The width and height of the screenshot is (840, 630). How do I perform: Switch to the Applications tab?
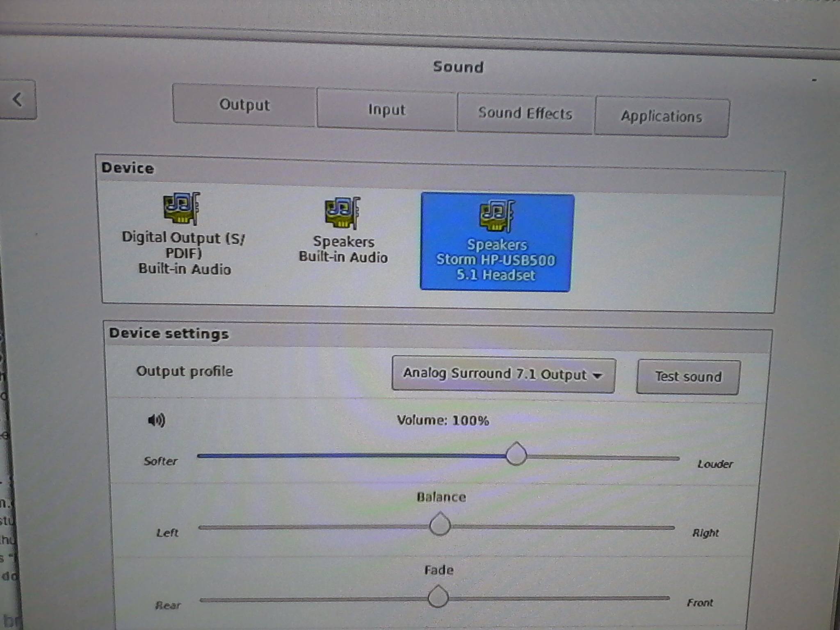662,117
